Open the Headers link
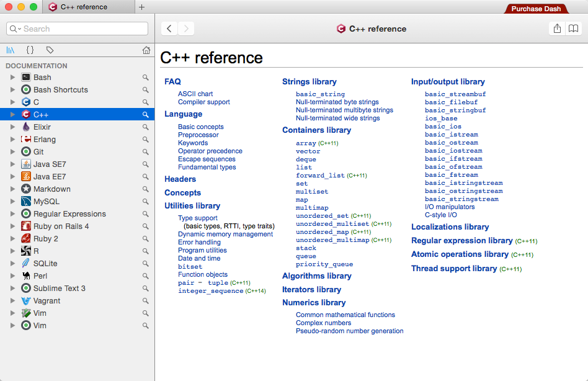The image size is (588, 381). point(180,179)
